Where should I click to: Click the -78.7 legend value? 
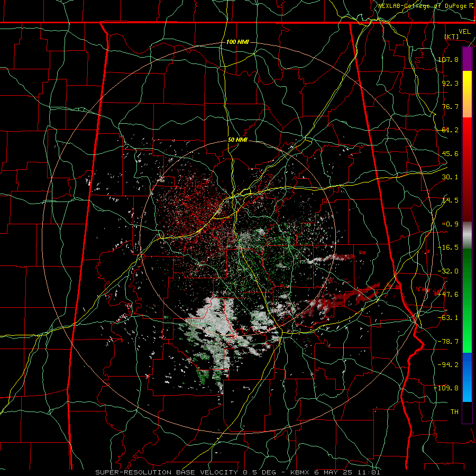point(448,342)
